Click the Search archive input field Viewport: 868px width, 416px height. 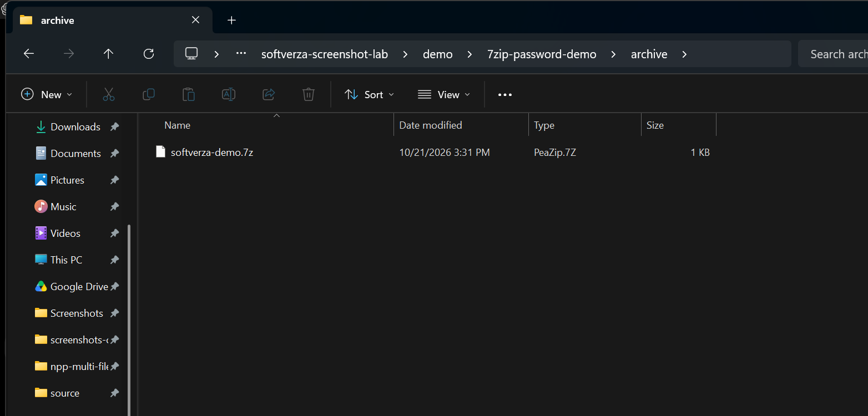833,54
